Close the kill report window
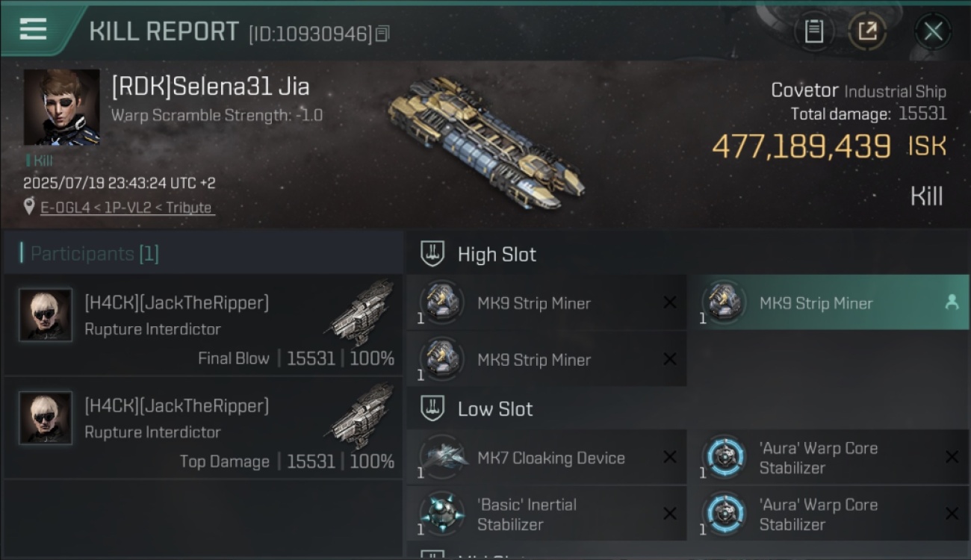The image size is (971, 560). [933, 31]
